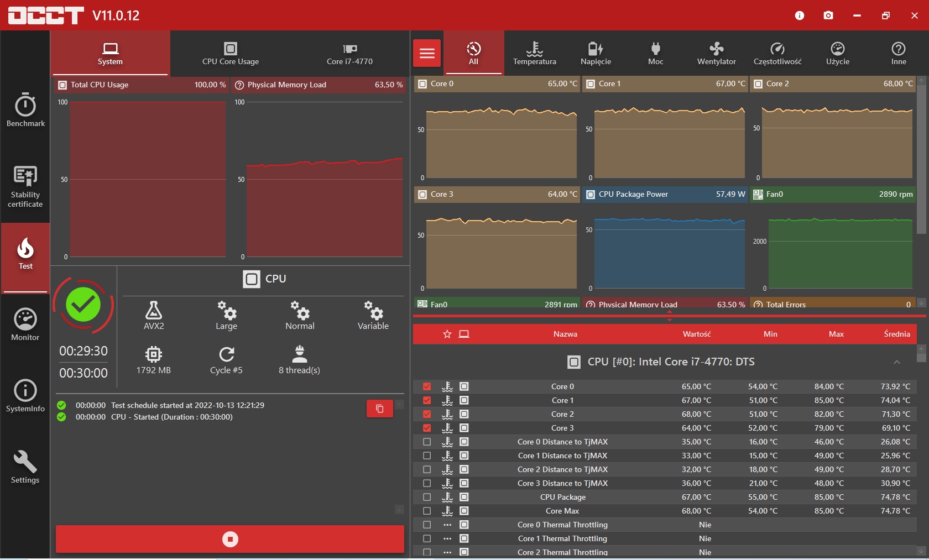Open the red hamburger menu

(427, 53)
